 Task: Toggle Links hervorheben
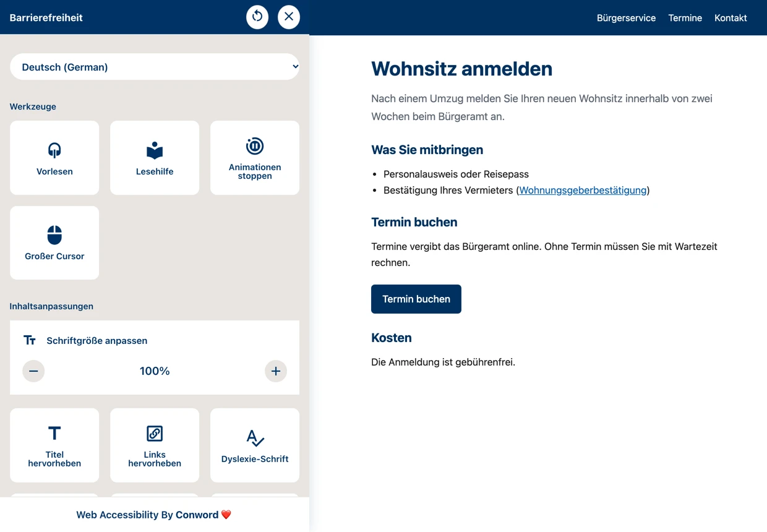pyautogui.click(x=155, y=445)
